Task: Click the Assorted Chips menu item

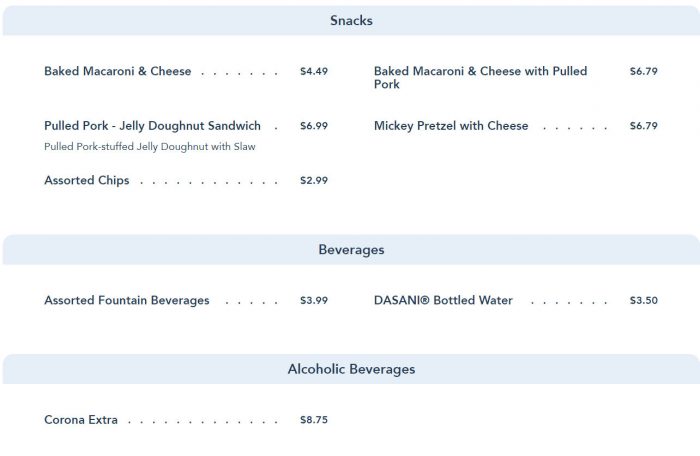Action: click(x=87, y=181)
